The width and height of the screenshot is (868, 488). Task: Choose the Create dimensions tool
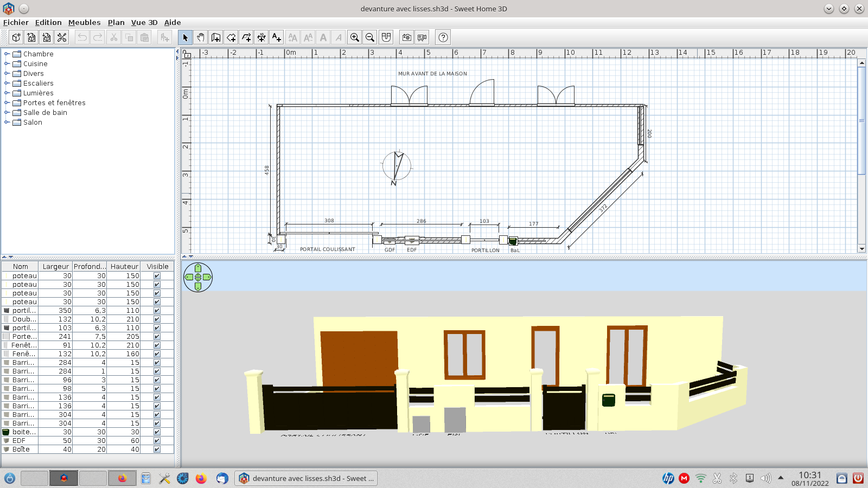pyautogui.click(x=261, y=37)
